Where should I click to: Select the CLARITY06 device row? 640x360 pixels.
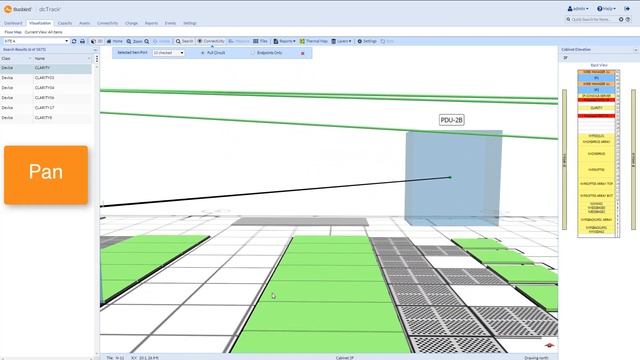tap(46, 98)
